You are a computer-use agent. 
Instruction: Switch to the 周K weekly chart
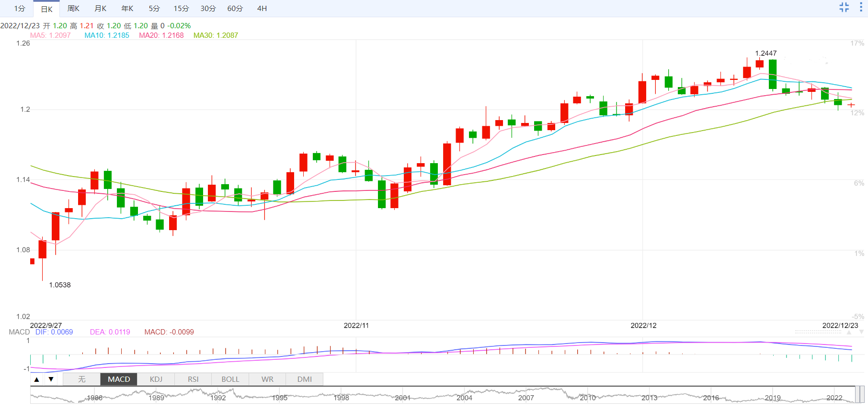pyautogui.click(x=73, y=9)
